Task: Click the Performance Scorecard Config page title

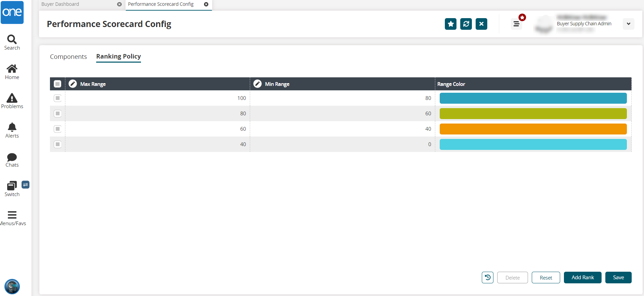Action: pyautogui.click(x=109, y=24)
